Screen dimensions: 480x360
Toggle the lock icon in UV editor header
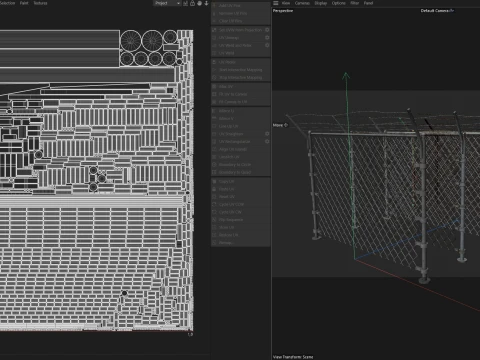192,3
